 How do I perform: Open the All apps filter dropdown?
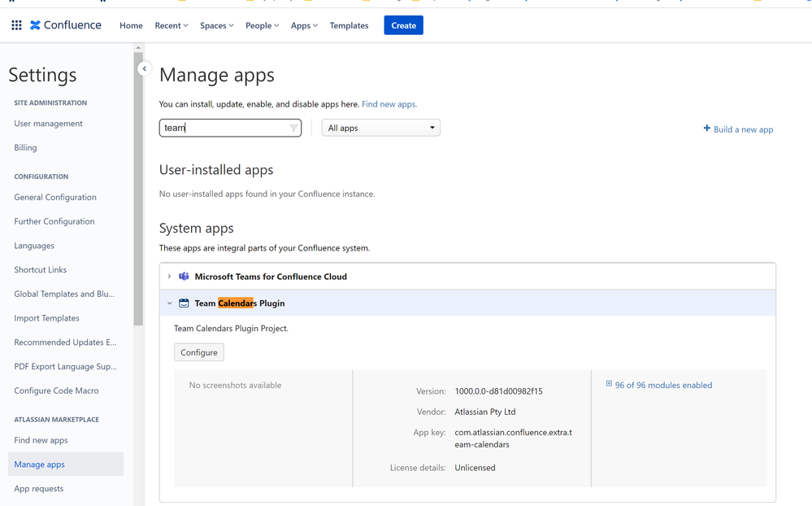[380, 128]
